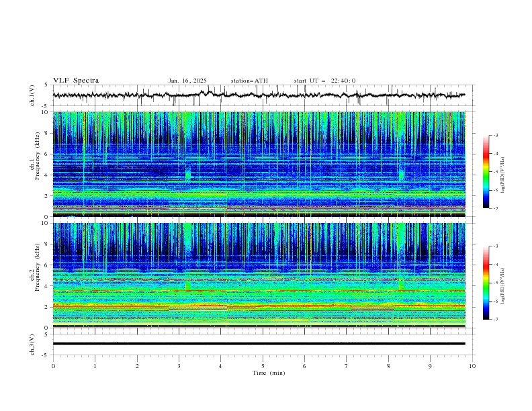Click the upper "log(PSD)(V²/Hz)" colorbar label
The image size is (532, 411).
click(503, 175)
